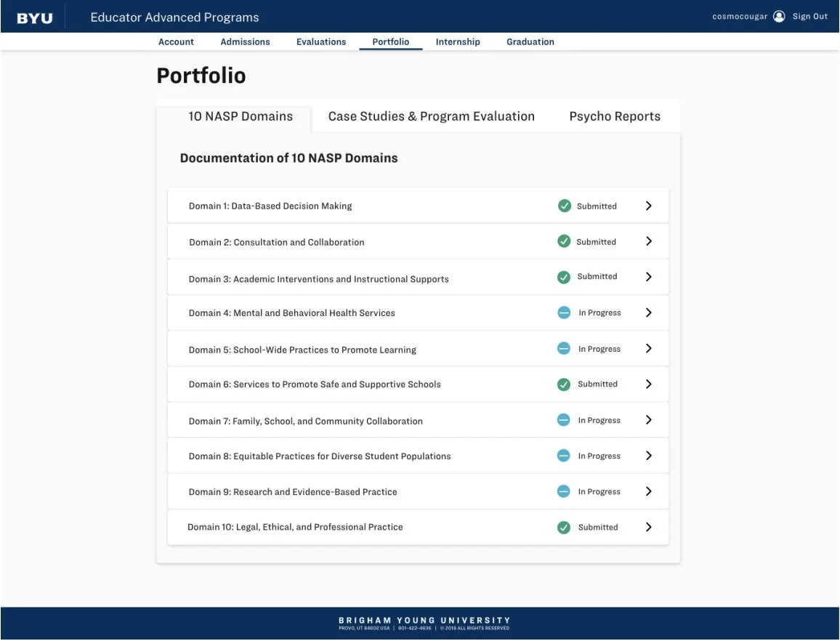The image size is (840, 641).
Task: Click the In Progress icon beside Domain 7
Action: point(564,419)
